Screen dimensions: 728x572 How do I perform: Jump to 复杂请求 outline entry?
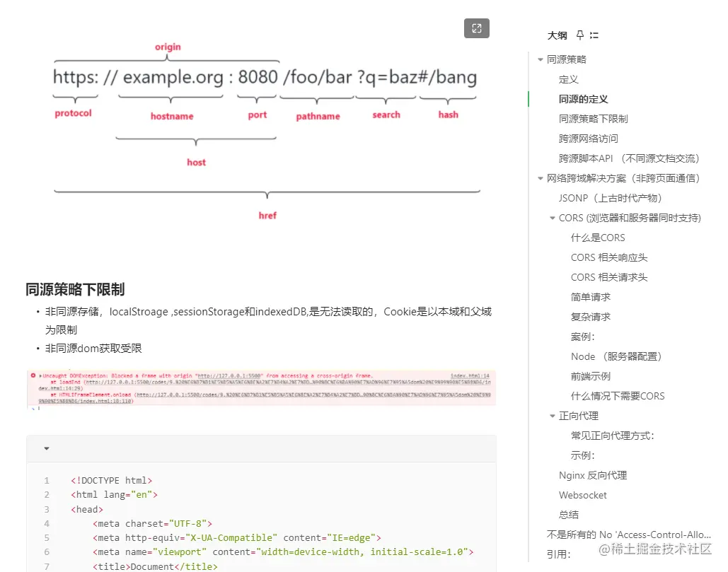pos(591,317)
